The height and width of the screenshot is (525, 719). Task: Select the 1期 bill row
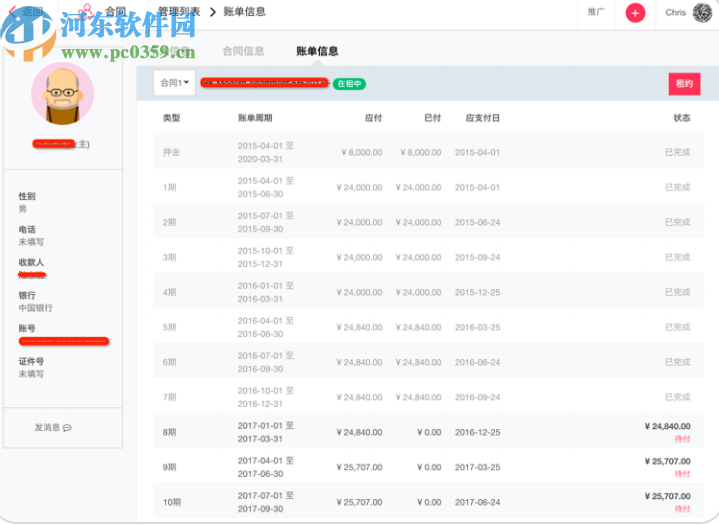click(x=428, y=185)
